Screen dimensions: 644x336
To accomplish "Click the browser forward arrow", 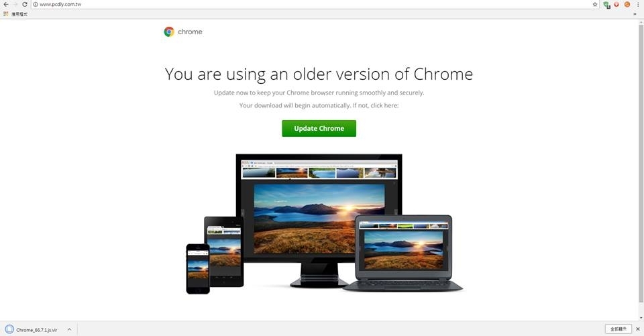I will (x=15, y=4).
